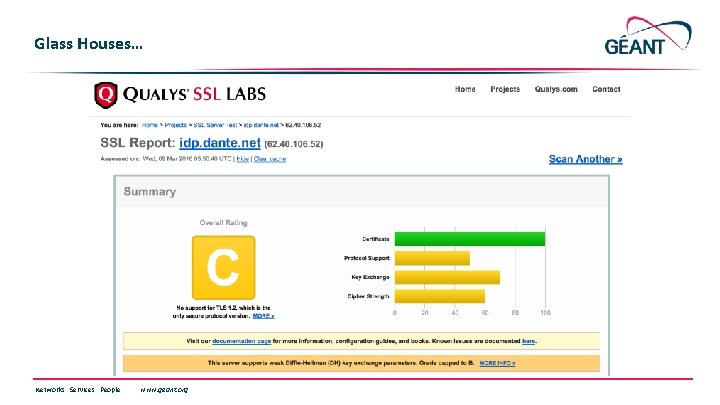This screenshot has height=405, width=720.
Task: Open the documentation page link
Action: [x=242, y=341]
